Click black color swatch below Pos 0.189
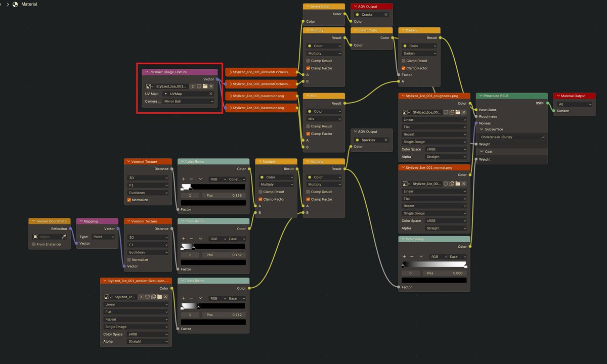 click(213, 262)
